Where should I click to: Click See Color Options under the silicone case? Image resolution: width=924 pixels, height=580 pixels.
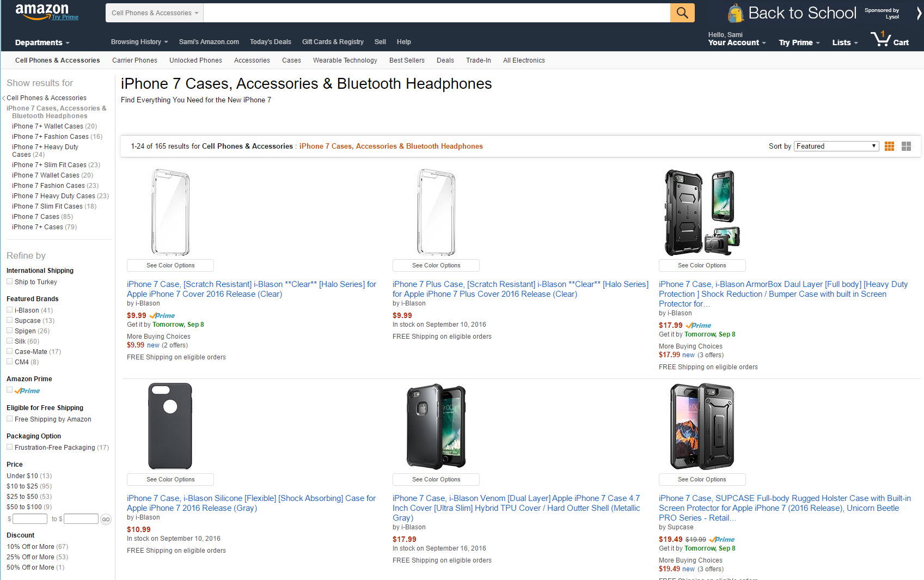tap(170, 479)
